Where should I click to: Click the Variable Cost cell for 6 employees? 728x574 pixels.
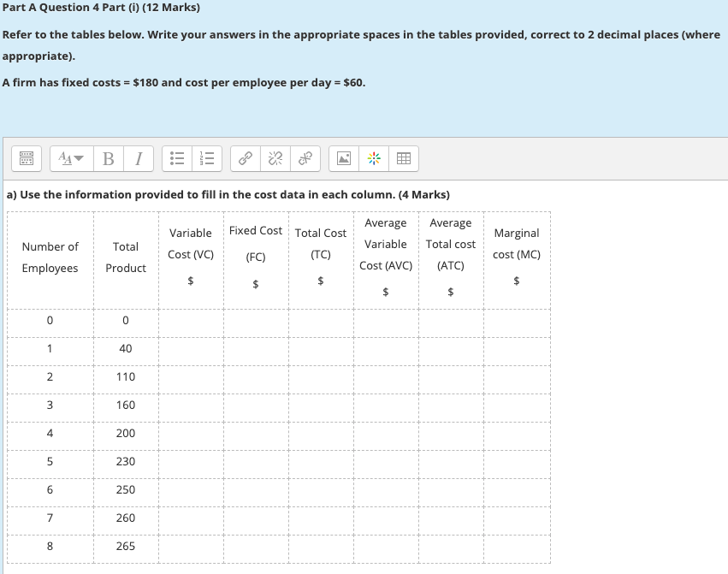pyautogui.click(x=191, y=494)
